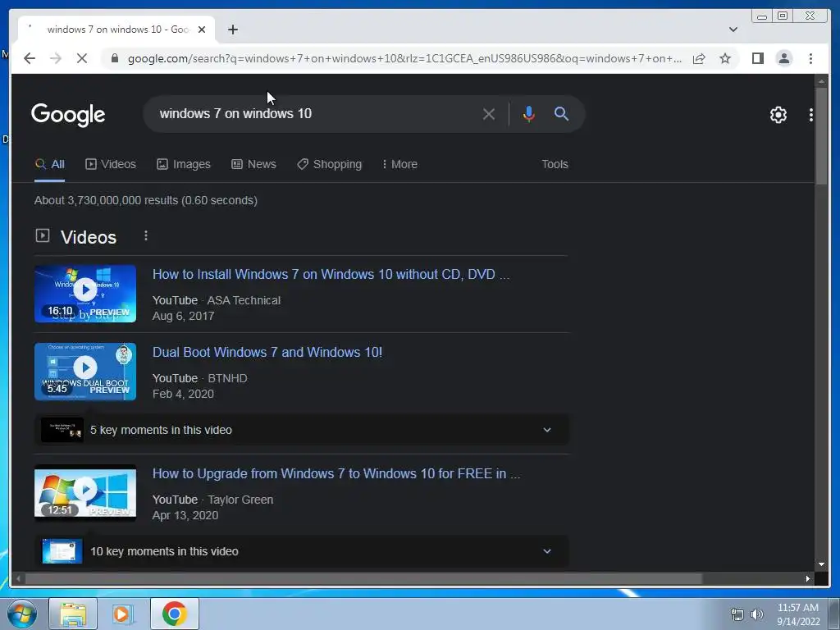Open 'How to Install Windows 7 on Windows 10' link
Viewport: 840px width, 630px height.
(x=331, y=274)
